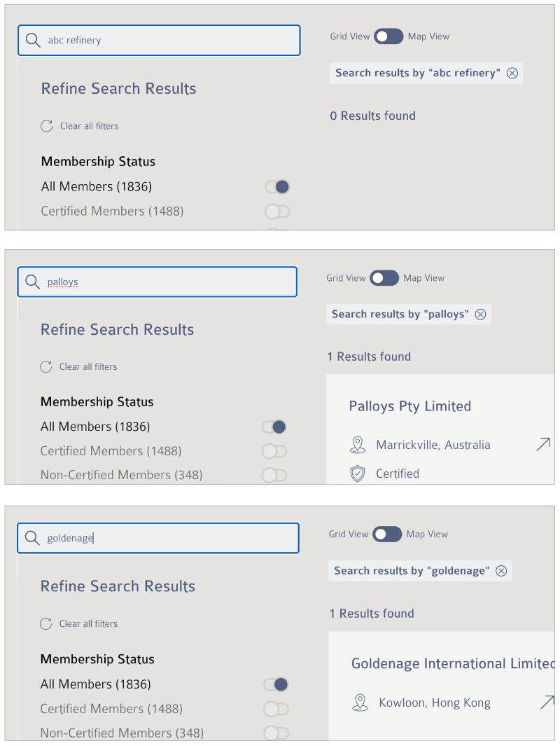Toggle Grid/Map View switch in abc refinery panel

388,36
